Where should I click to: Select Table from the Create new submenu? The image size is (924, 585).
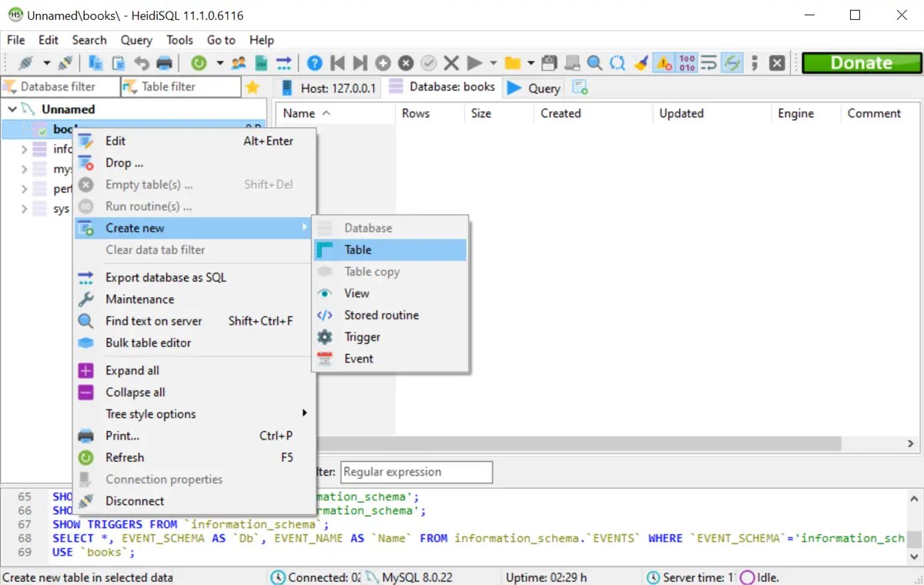358,249
